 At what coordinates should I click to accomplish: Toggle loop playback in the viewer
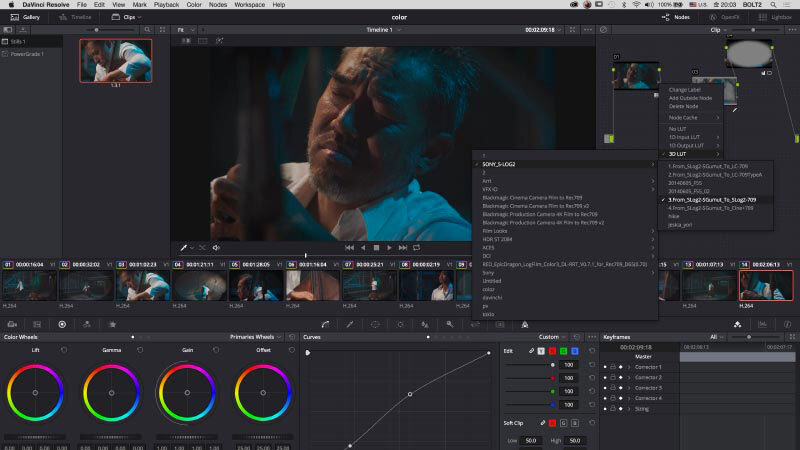click(416, 247)
